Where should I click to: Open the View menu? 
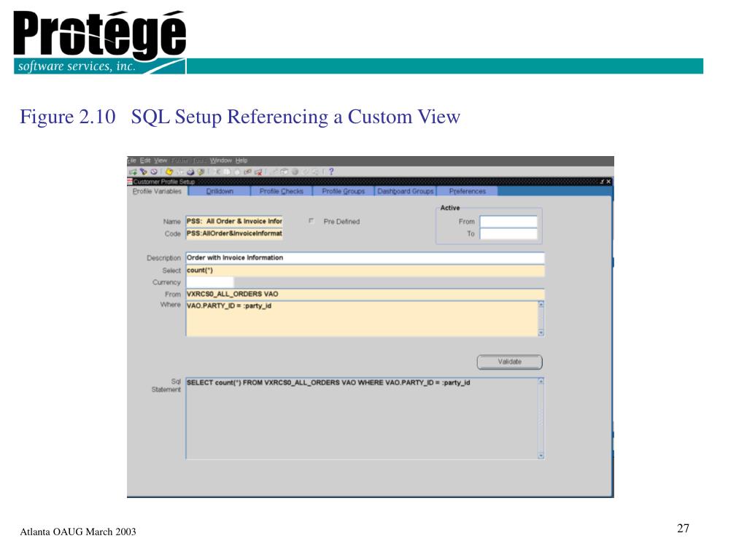pos(160,160)
